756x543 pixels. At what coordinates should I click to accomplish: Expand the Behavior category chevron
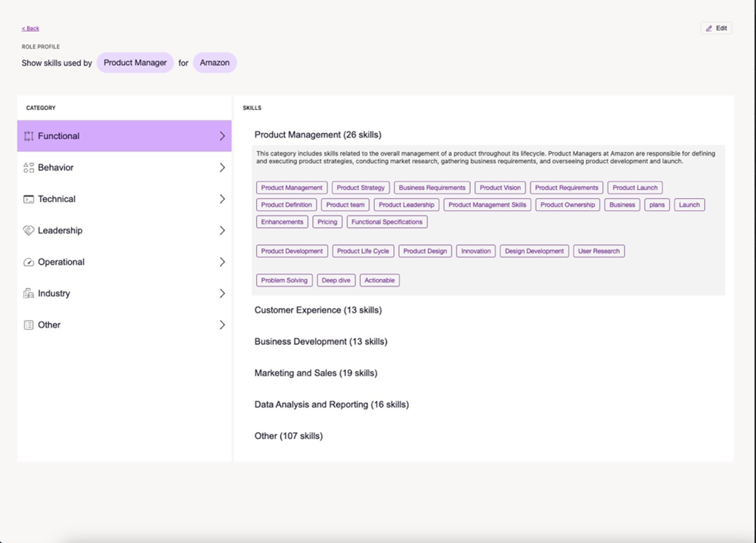click(222, 168)
